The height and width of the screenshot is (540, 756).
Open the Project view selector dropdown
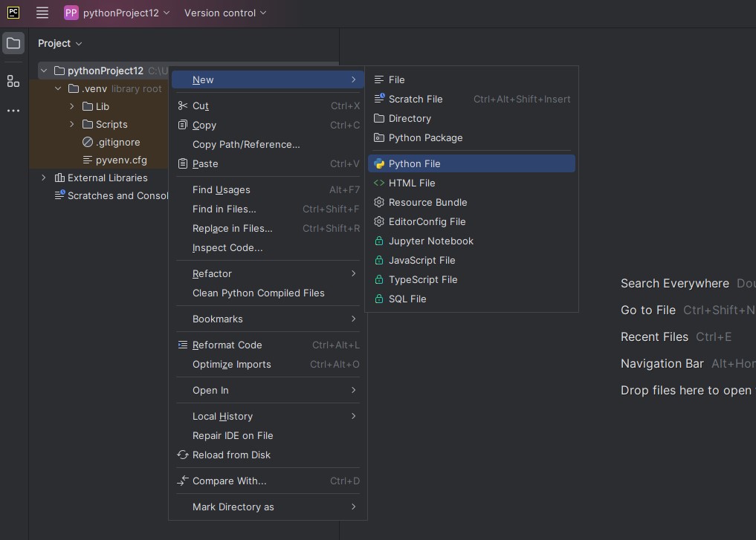pyautogui.click(x=59, y=43)
